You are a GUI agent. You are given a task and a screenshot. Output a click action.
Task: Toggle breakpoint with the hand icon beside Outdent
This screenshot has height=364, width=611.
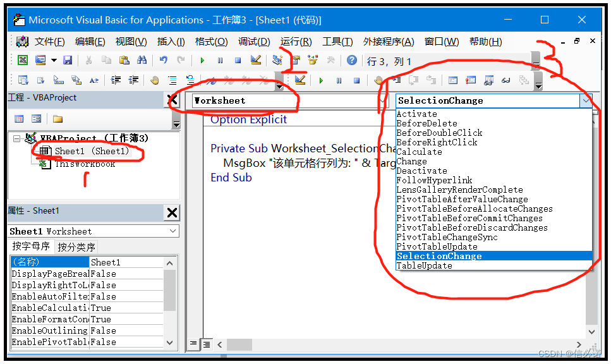point(155,80)
